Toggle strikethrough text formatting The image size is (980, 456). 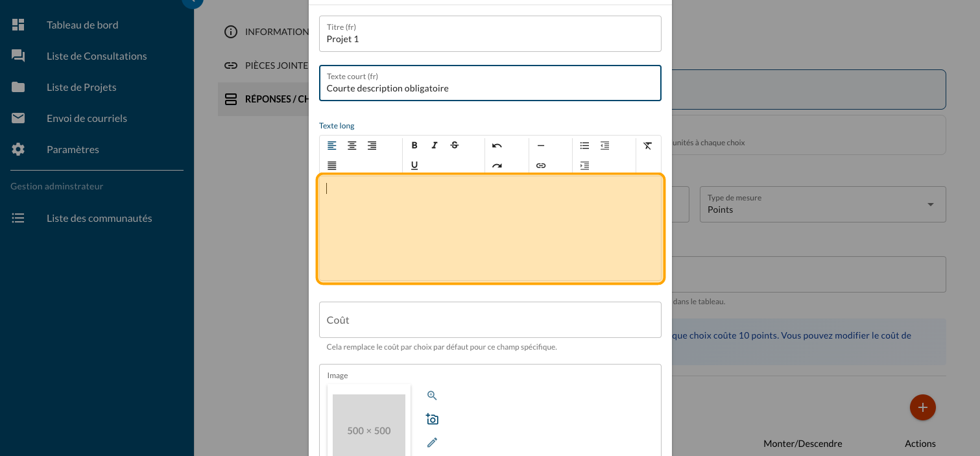click(x=455, y=145)
